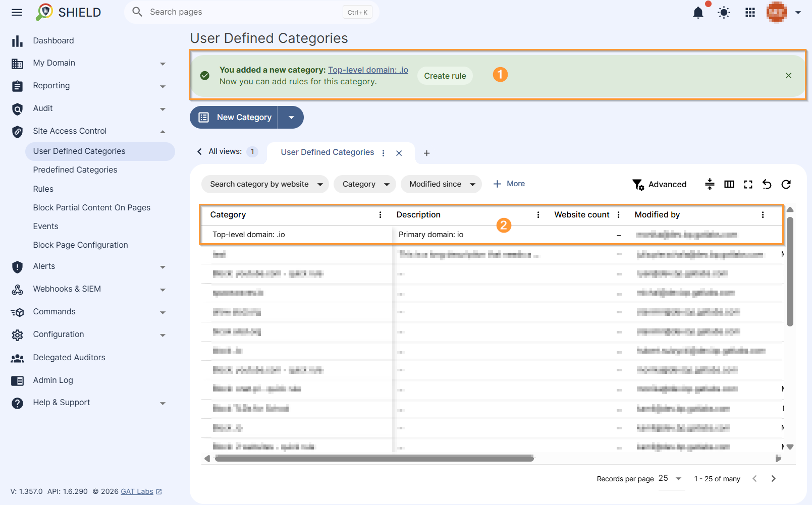This screenshot has height=505, width=812.
Task: Open the Category filter dropdown
Action: (365, 184)
